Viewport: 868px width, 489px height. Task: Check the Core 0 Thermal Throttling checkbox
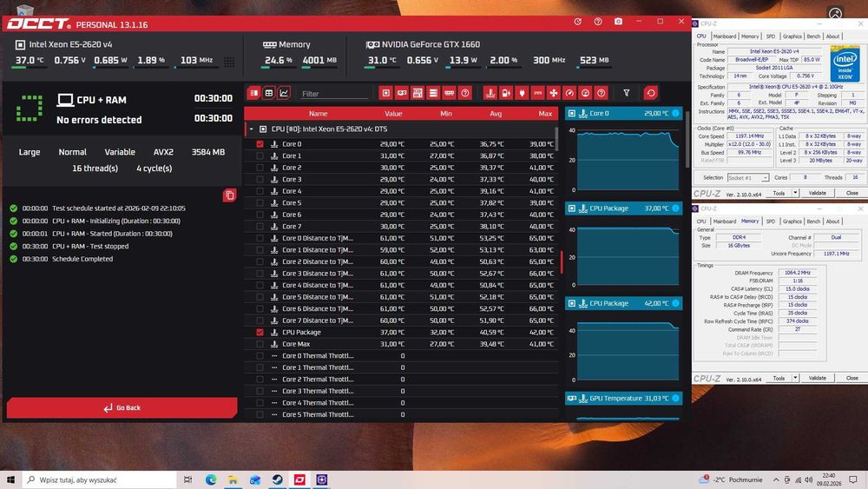coord(260,355)
